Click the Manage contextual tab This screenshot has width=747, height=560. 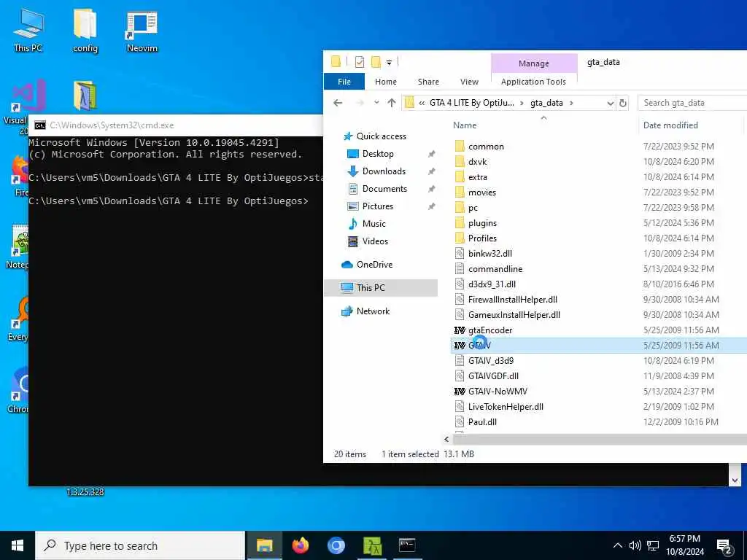(x=534, y=63)
